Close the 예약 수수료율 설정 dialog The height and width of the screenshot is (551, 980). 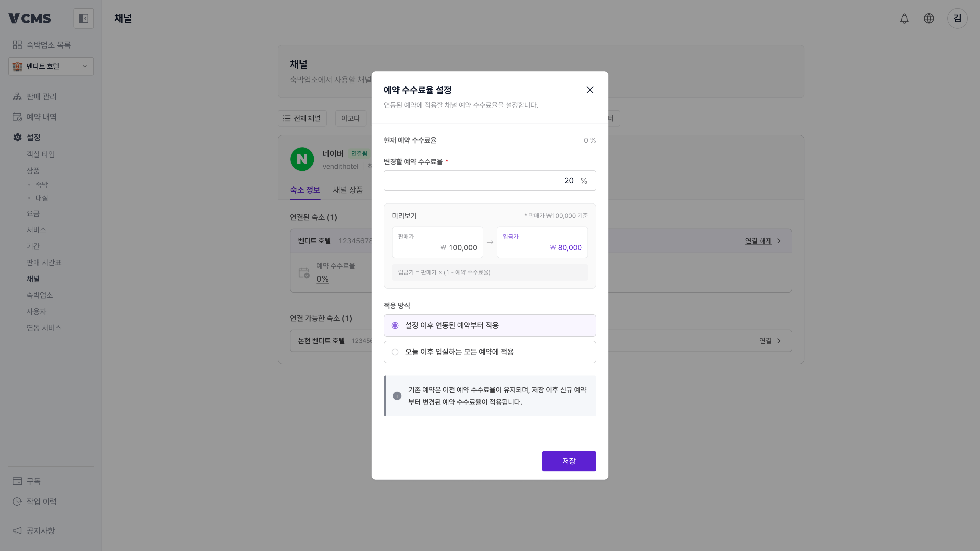pos(590,90)
